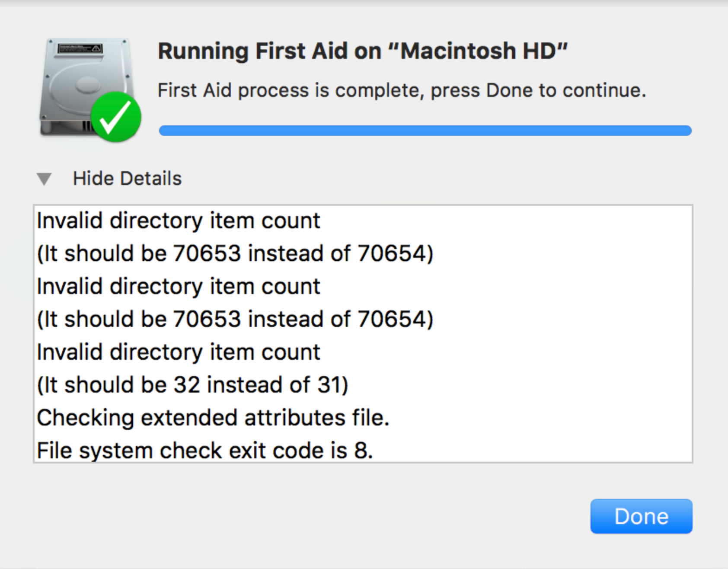Screen dimensions: 728x569
Task: Click "File system check exit code is 8" line
Action: pyautogui.click(x=204, y=451)
